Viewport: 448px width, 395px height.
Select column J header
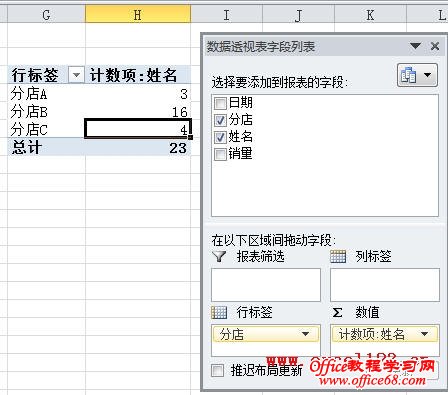298,15
